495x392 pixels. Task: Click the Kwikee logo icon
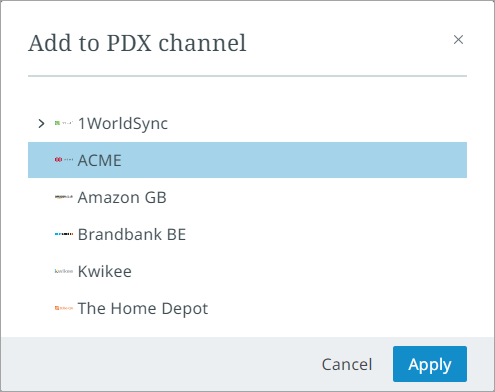[64, 271]
